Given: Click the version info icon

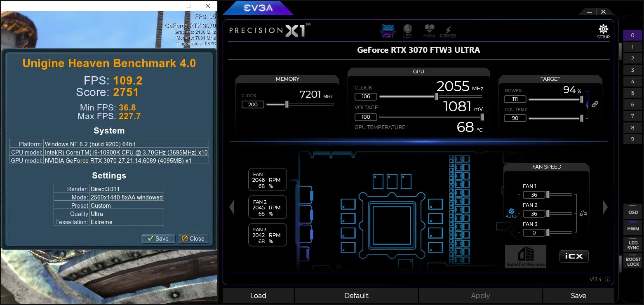Looking at the screenshot, I should tap(607, 279).
